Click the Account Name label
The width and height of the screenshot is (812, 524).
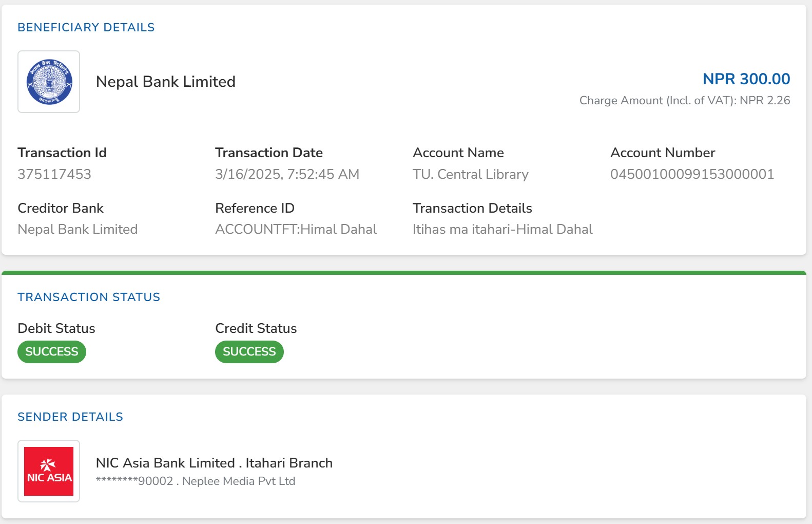[x=458, y=153]
